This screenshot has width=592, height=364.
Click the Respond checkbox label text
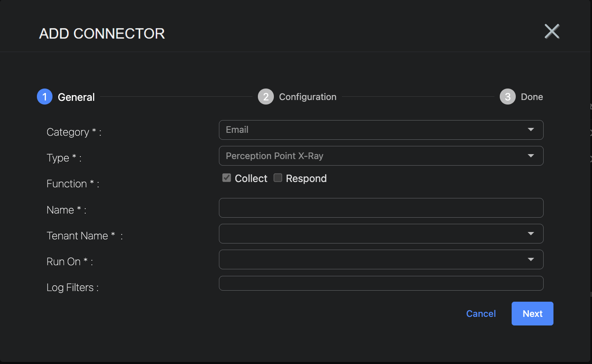(x=306, y=179)
